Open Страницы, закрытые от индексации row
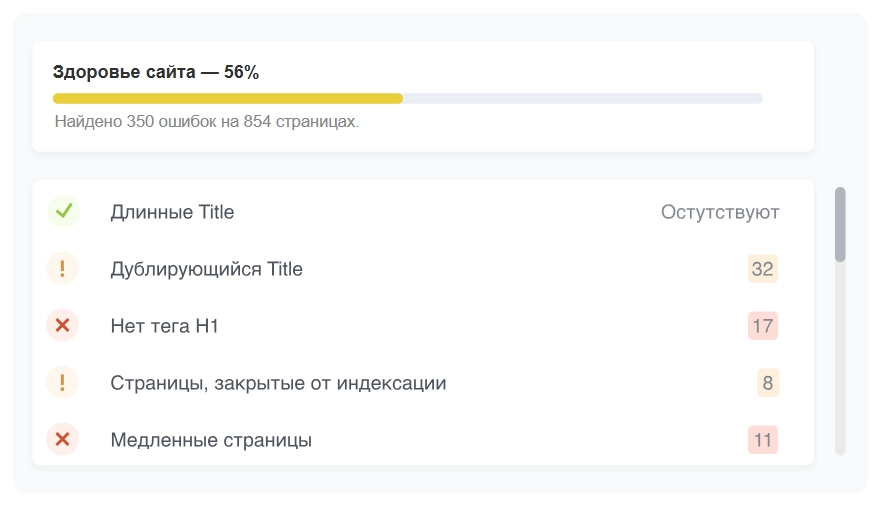This screenshot has height=511, width=889. coord(278,383)
